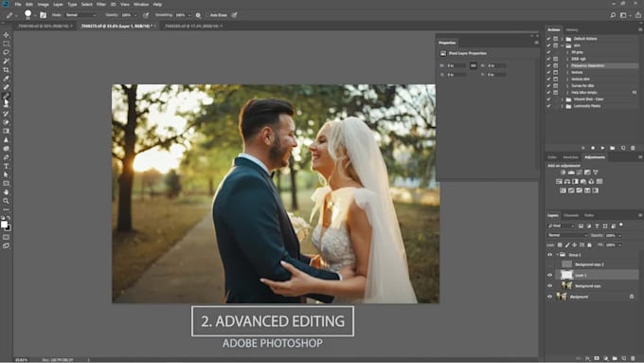Toggle dialog box for Frequency Separation action
Screen dimensions: 644x363
tap(556, 65)
